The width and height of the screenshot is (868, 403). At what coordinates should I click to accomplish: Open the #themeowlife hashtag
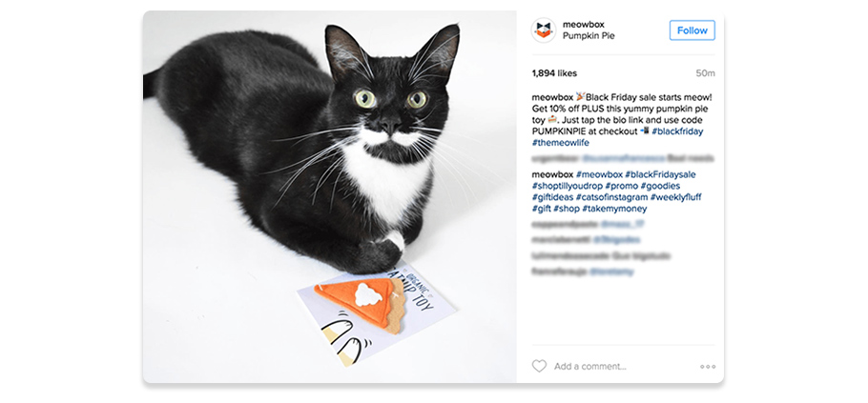560,143
